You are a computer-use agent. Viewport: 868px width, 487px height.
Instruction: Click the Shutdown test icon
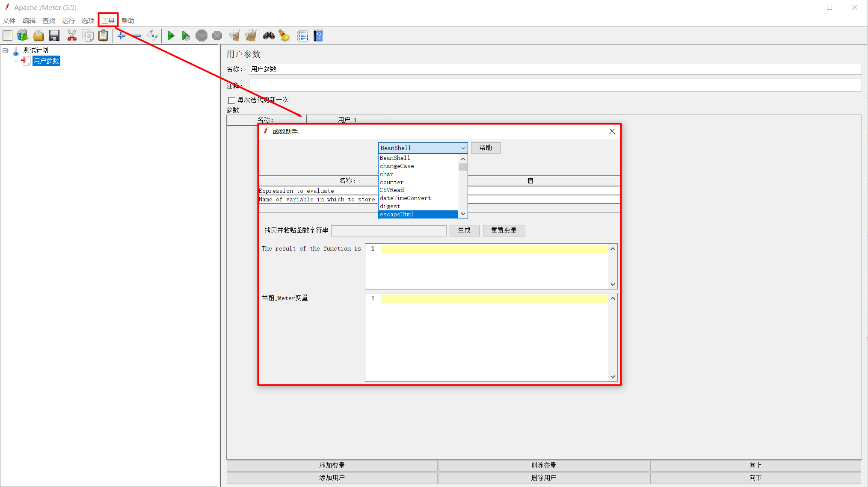click(217, 36)
